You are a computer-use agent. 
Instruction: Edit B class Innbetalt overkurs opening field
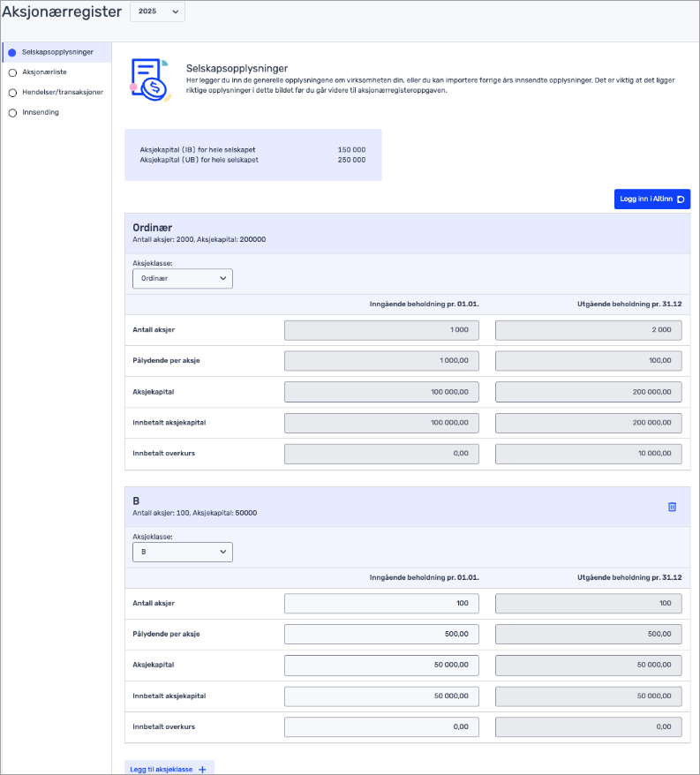pos(381,727)
